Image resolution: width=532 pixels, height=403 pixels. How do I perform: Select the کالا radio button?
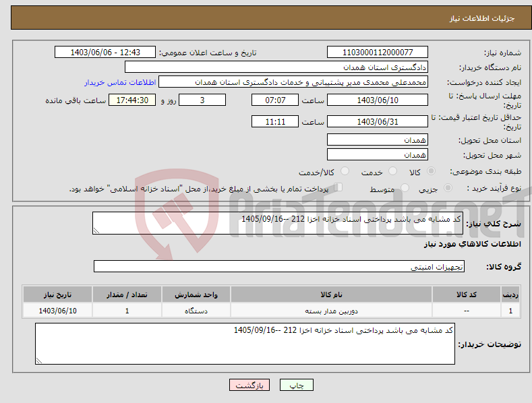point(432,171)
